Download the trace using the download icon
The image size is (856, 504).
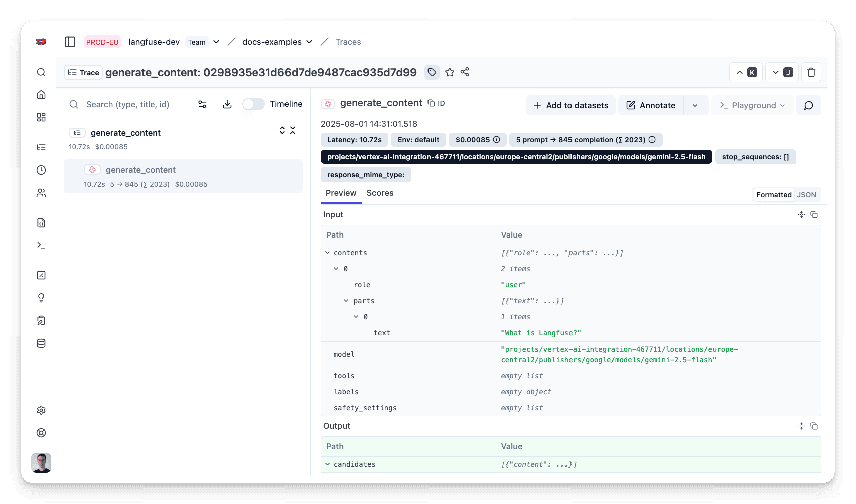pos(227,104)
